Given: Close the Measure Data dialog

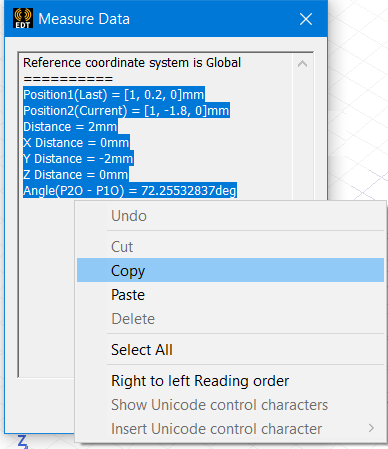Looking at the screenshot, I should tap(306, 19).
